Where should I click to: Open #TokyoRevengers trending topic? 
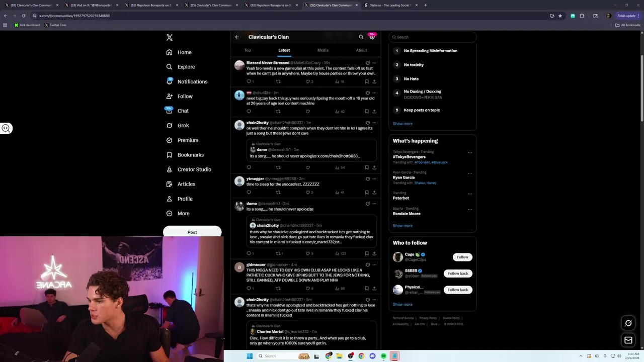tap(409, 157)
